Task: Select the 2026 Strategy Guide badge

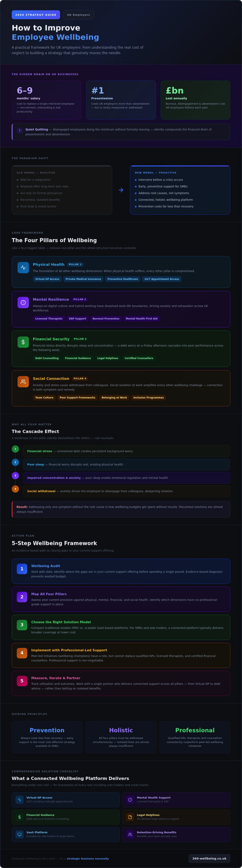Action: pos(36,15)
